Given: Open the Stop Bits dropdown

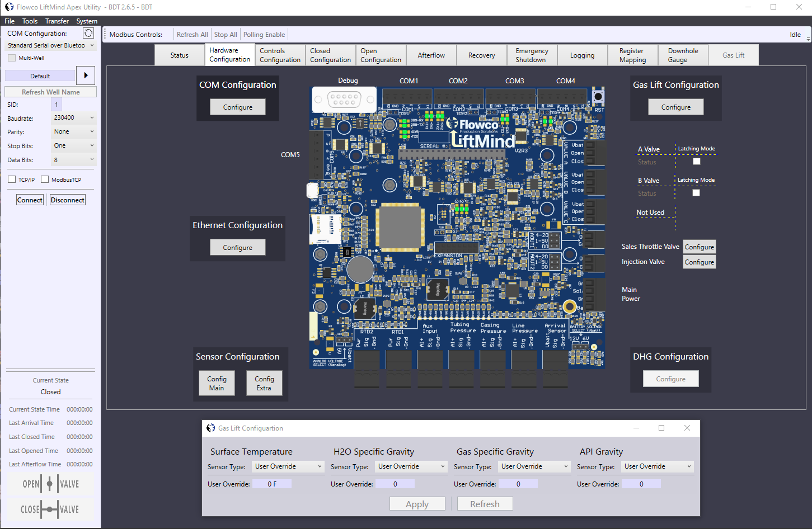Looking at the screenshot, I should pos(73,146).
